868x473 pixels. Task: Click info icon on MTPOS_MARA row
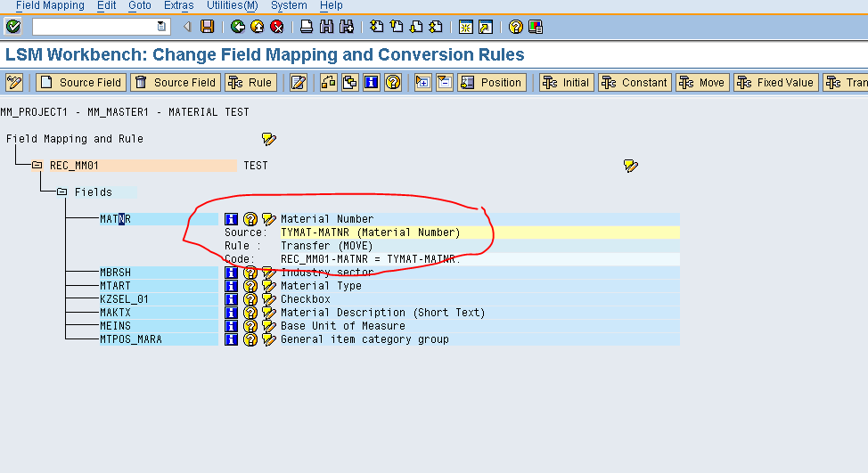click(x=232, y=339)
